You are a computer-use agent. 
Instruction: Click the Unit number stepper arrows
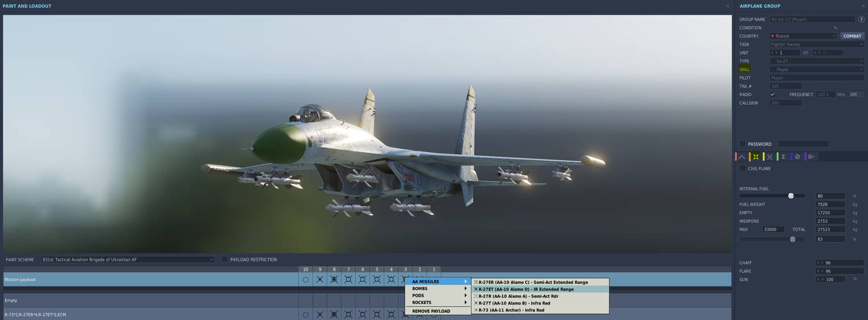[774, 53]
